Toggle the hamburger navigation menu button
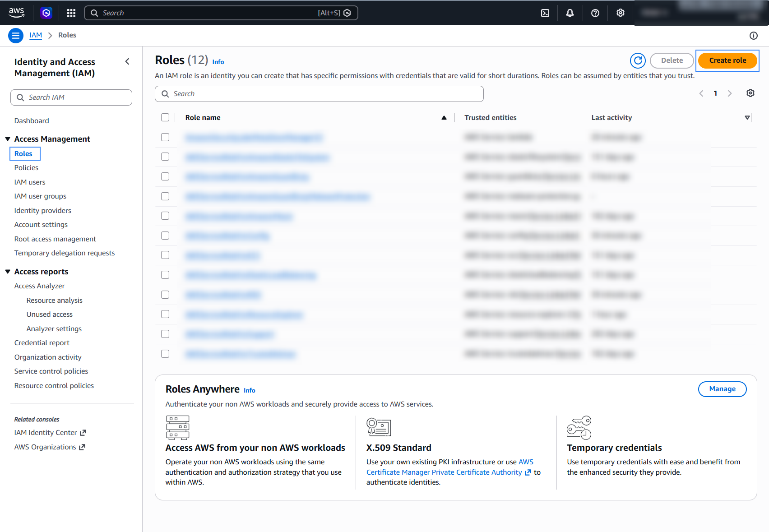 16,36
